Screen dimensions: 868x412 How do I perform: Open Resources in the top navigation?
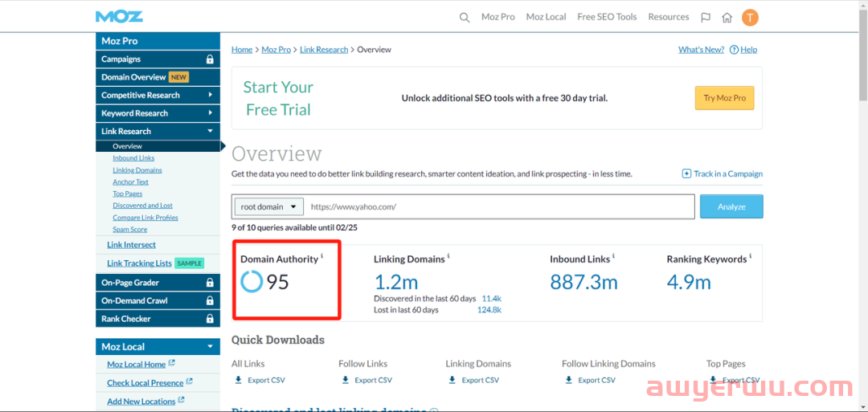click(x=669, y=17)
